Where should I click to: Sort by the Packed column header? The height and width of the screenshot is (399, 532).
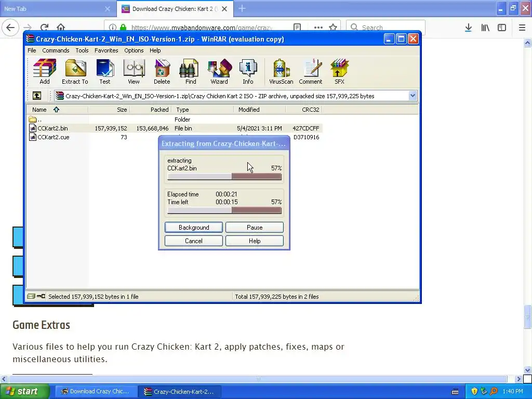point(151,110)
